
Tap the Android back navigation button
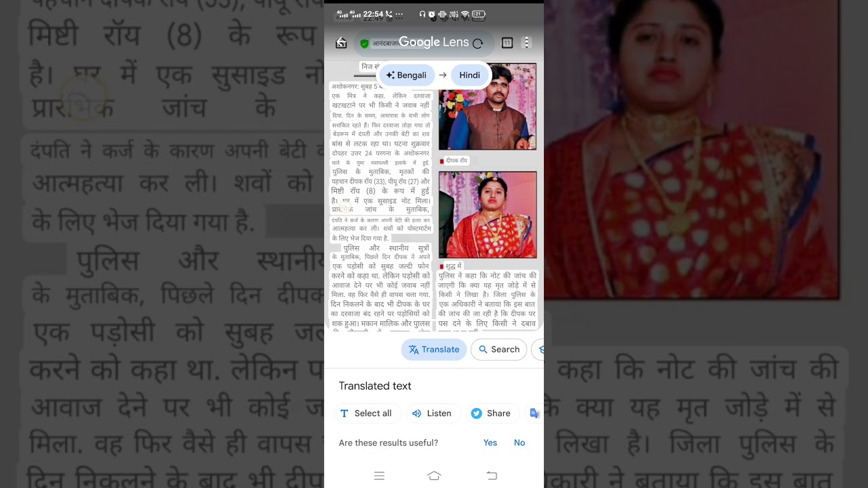point(492,476)
